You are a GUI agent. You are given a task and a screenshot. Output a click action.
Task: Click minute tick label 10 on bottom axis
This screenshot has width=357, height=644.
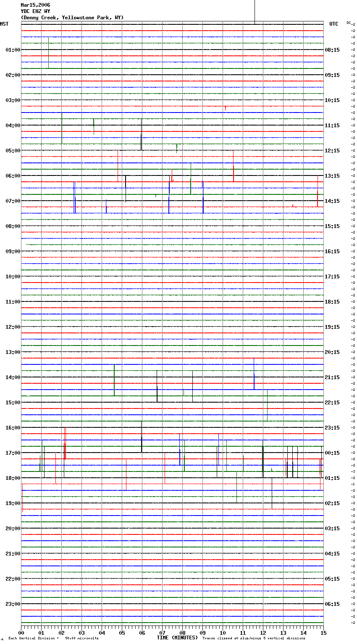pos(223,633)
